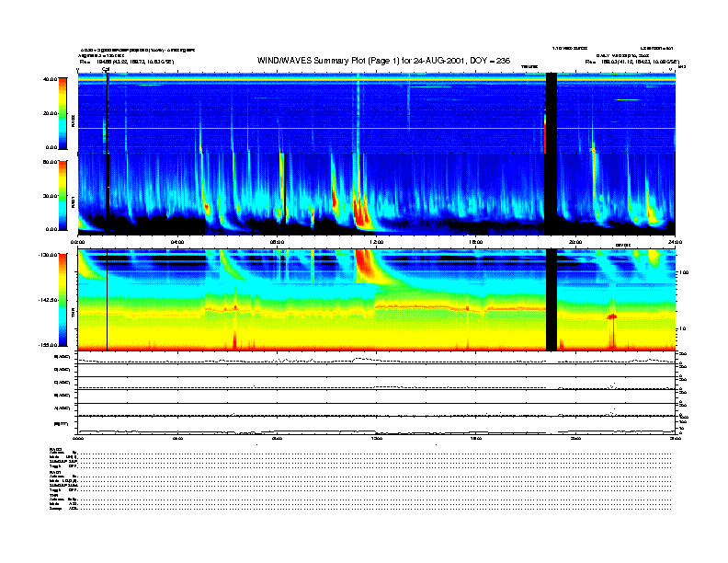This screenshot has width=728, height=563.
Task: Click 20:00 tick label below RAD1 spectrogram
Action: [575, 242]
